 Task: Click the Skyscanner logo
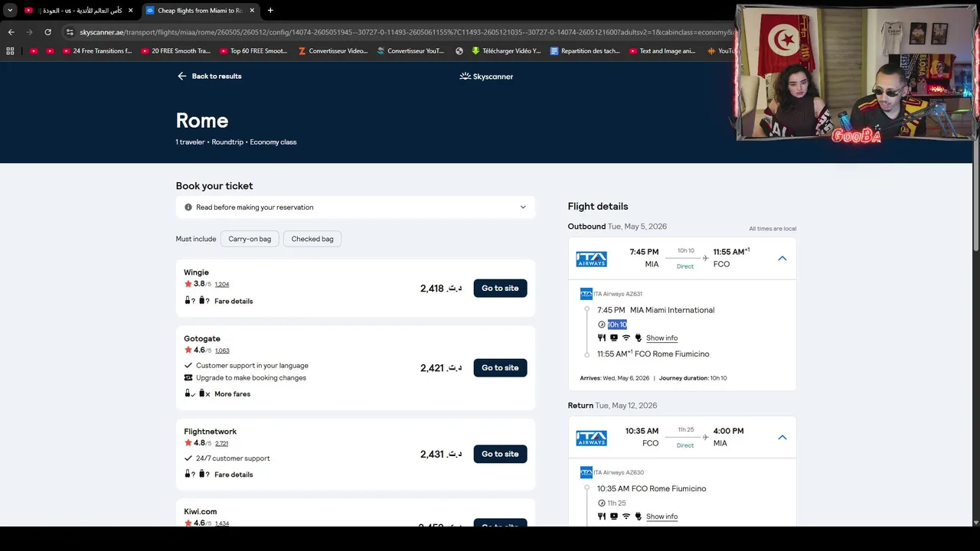[x=486, y=77]
